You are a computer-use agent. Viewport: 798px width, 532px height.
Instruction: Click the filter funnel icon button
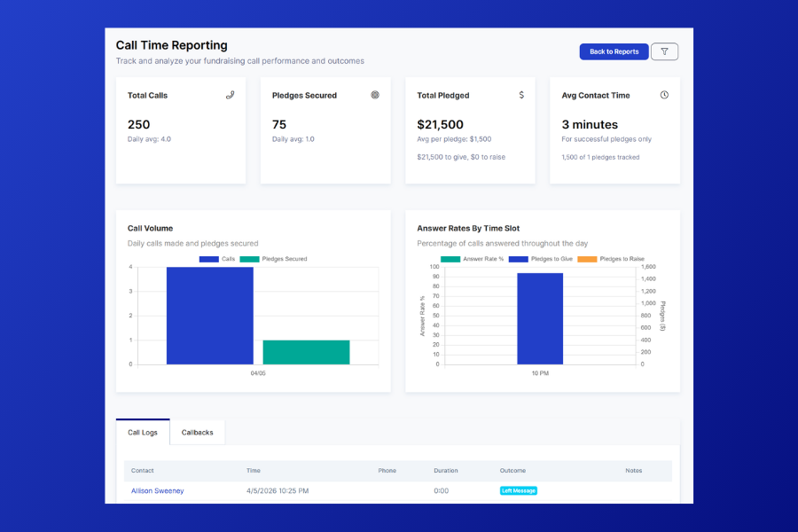tap(664, 51)
